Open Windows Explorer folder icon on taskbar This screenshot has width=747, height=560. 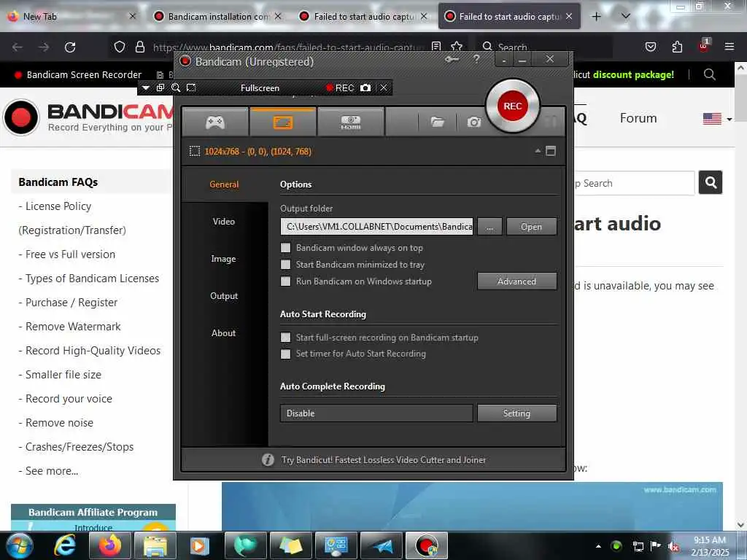pos(155,545)
